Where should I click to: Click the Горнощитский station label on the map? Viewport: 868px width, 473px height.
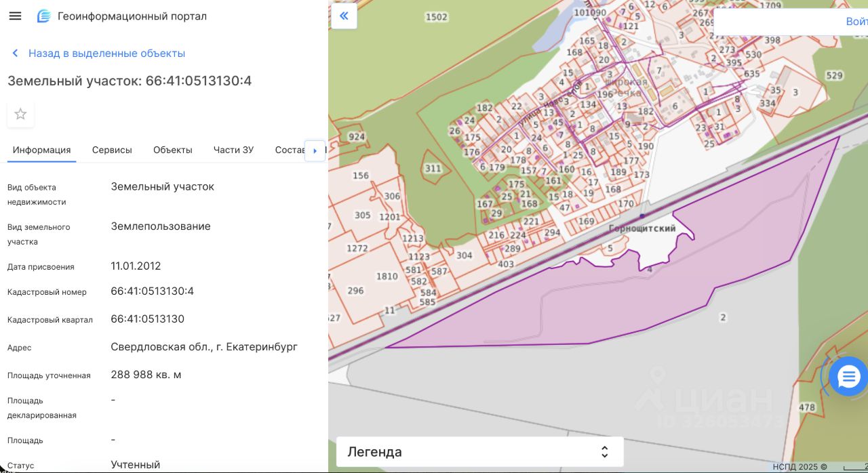coord(642,228)
